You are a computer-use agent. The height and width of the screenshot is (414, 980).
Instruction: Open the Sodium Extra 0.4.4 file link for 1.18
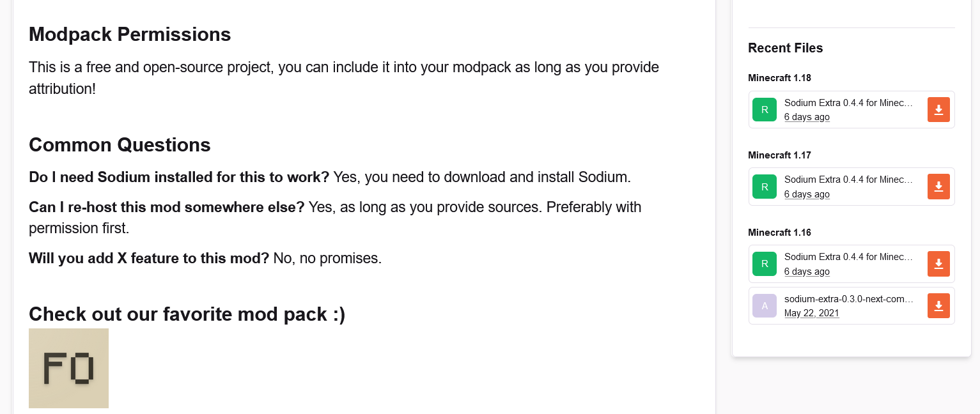pyautogui.click(x=848, y=103)
